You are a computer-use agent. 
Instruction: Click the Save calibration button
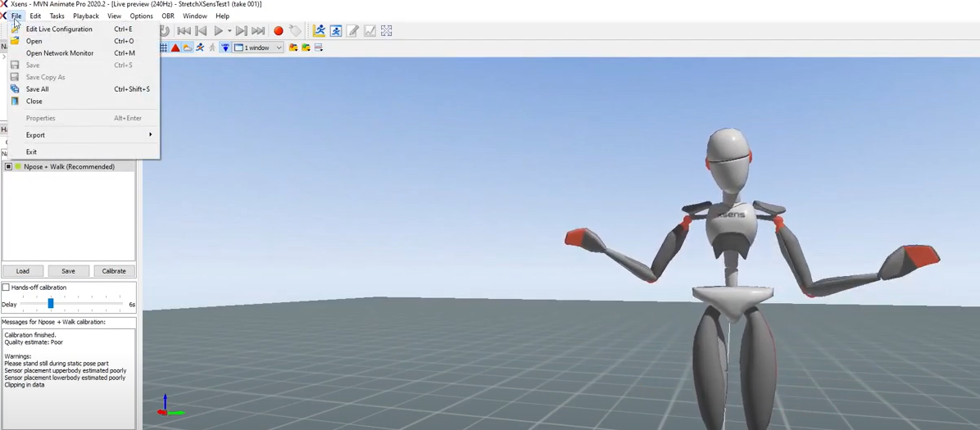(68, 271)
